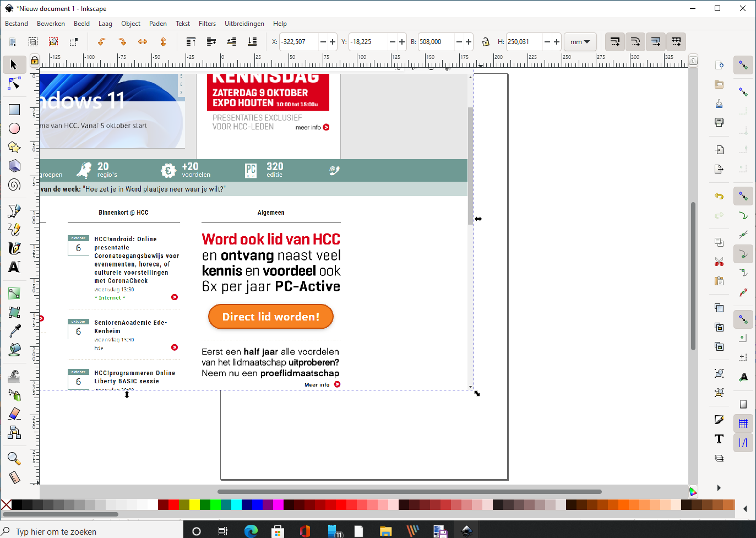Viewport: 756px width, 538px height.
Task: Choose the Tweak tool
Action: [14, 376]
